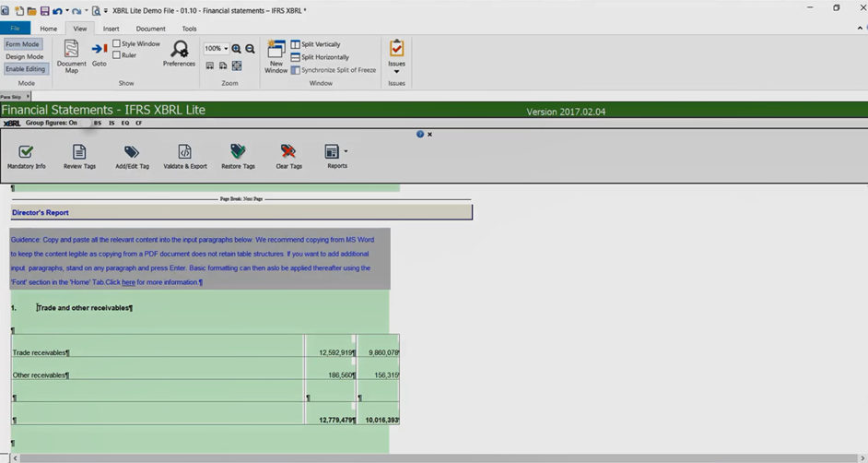868x463 pixels.
Task: Toggle Synchronize Split of Freeze
Action: (x=334, y=70)
